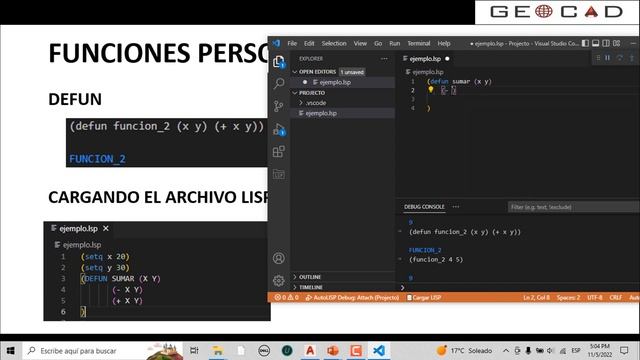Click the debug toolbar drag handle
This screenshot has width=640, height=360.
[x=598, y=58]
